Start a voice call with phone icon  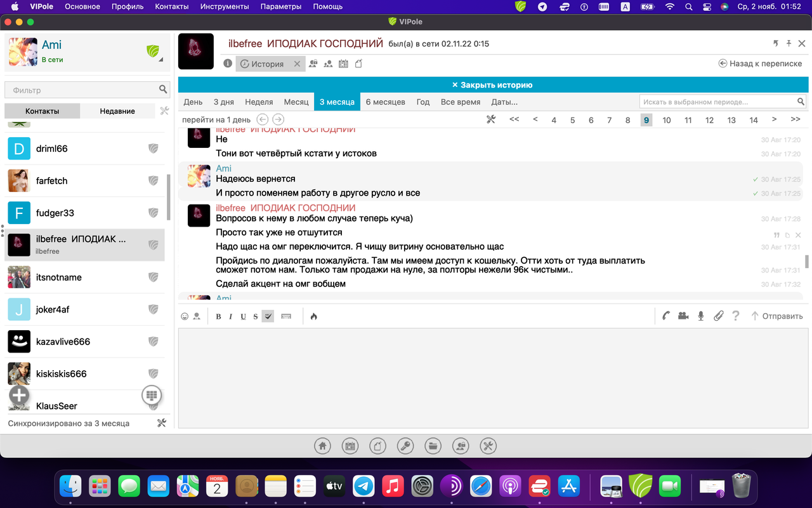666,316
